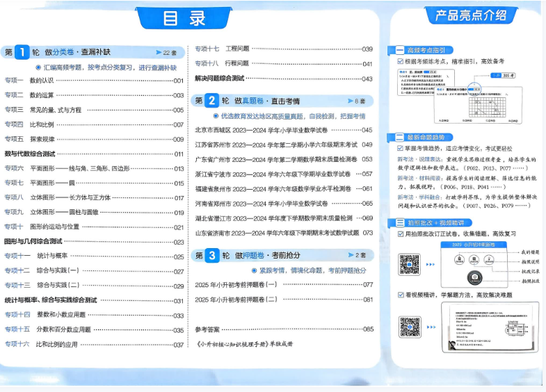Viewport: 546px width, 392px height.
Task: Click the arrow beside 8套
Action: pos(351,101)
